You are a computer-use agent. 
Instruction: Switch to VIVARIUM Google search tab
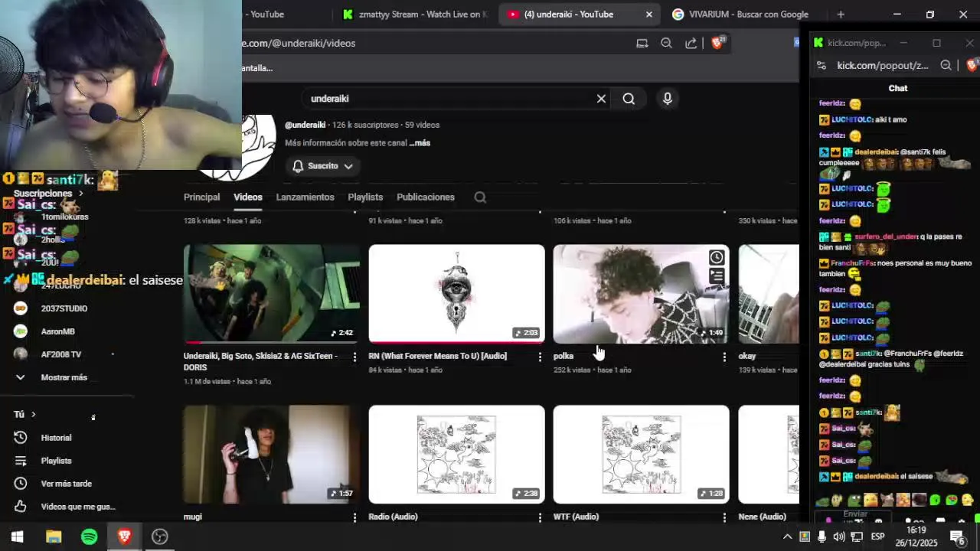(741, 15)
